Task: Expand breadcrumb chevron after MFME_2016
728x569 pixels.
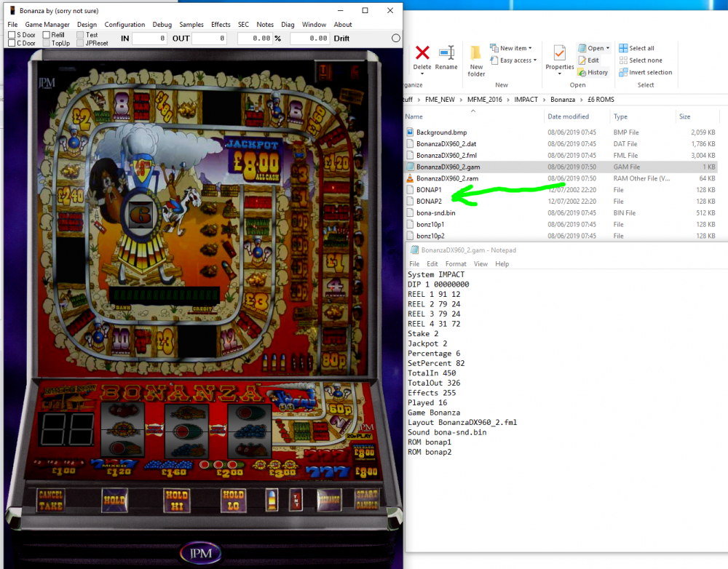Action: [508, 100]
